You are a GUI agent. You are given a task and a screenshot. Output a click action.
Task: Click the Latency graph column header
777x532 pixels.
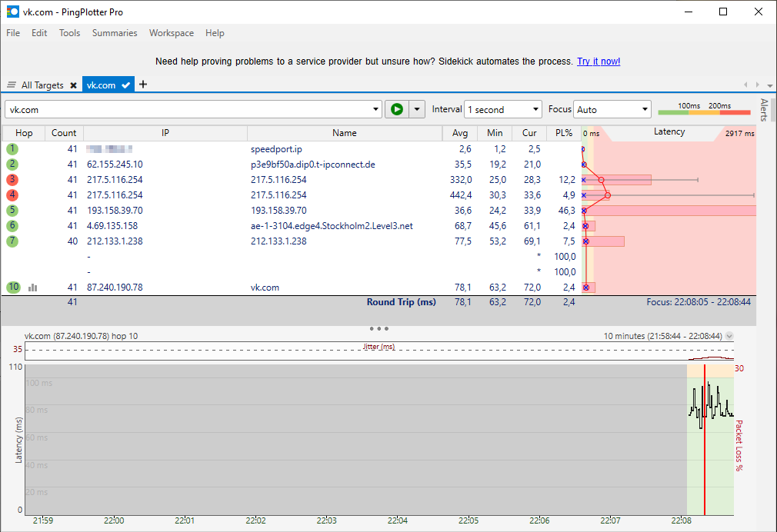click(669, 131)
